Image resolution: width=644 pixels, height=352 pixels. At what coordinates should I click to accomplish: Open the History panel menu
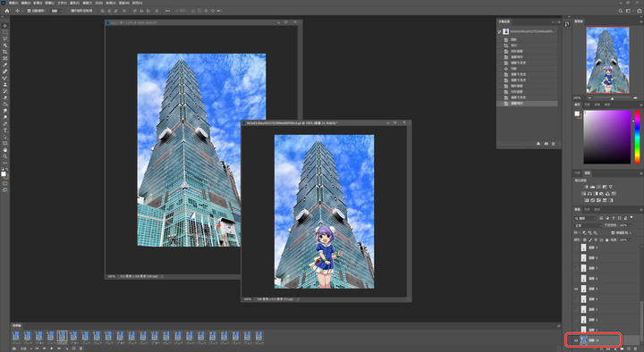[x=559, y=21]
